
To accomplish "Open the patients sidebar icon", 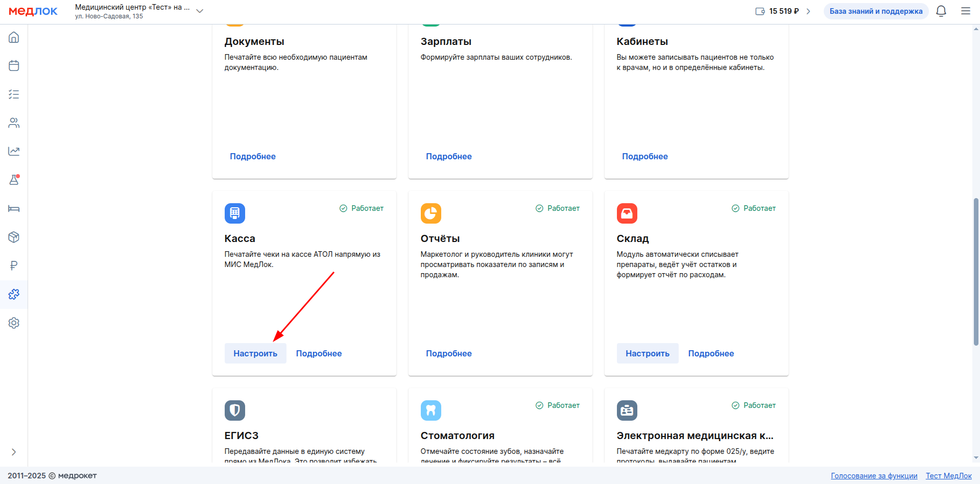I will coord(14,123).
